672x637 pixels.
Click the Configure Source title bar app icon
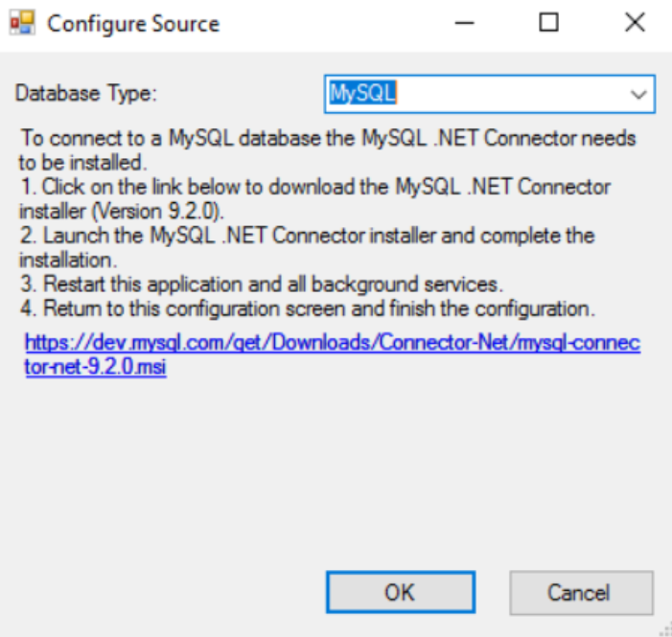[x=22, y=23]
